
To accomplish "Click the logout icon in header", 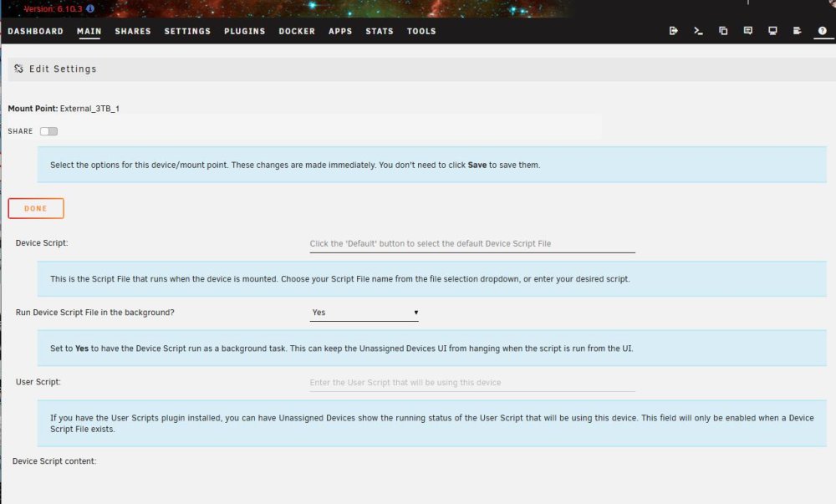I will pos(673,31).
